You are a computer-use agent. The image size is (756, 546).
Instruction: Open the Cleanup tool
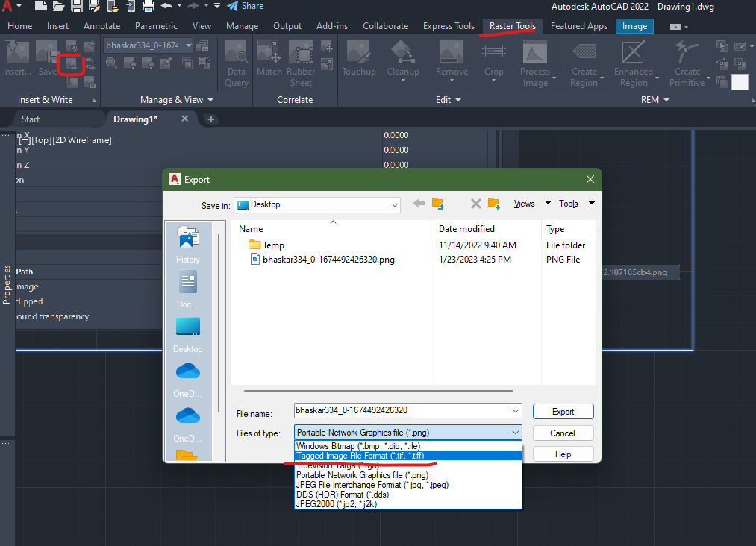403,63
